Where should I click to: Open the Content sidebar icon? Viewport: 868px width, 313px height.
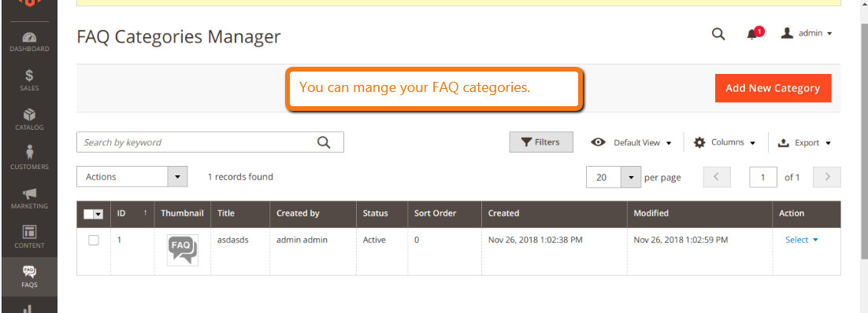pyautogui.click(x=29, y=238)
